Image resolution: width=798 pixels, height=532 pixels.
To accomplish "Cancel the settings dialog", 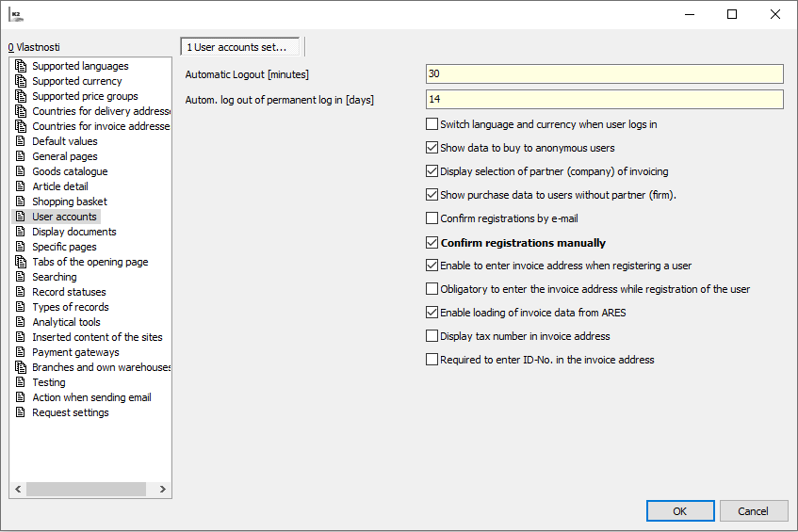I will (753, 511).
